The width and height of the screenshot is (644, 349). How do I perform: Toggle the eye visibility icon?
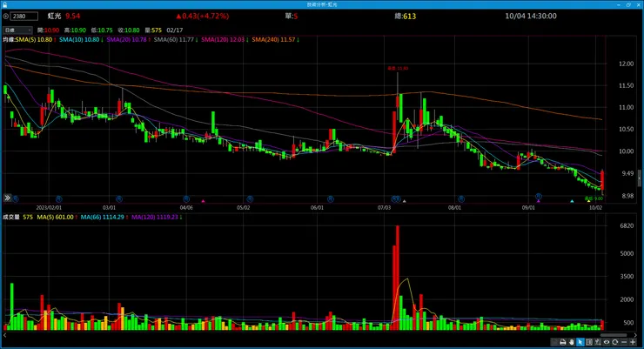[x=607, y=342]
